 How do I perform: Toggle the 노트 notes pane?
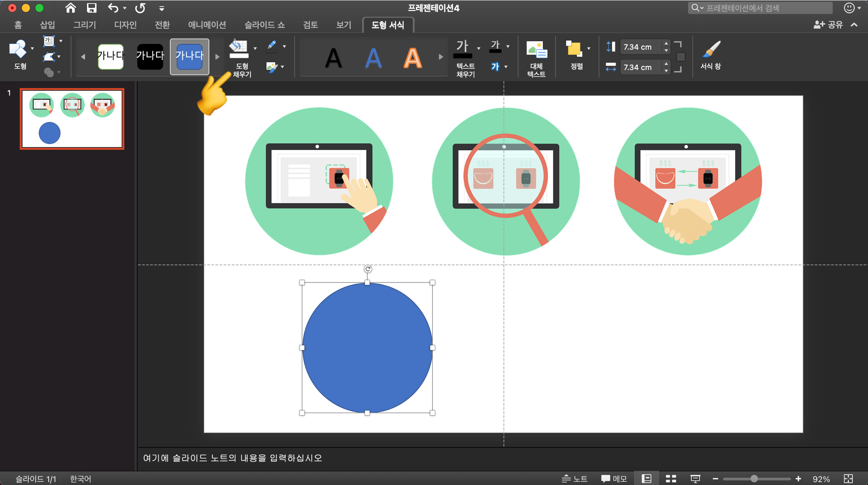pos(574,478)
